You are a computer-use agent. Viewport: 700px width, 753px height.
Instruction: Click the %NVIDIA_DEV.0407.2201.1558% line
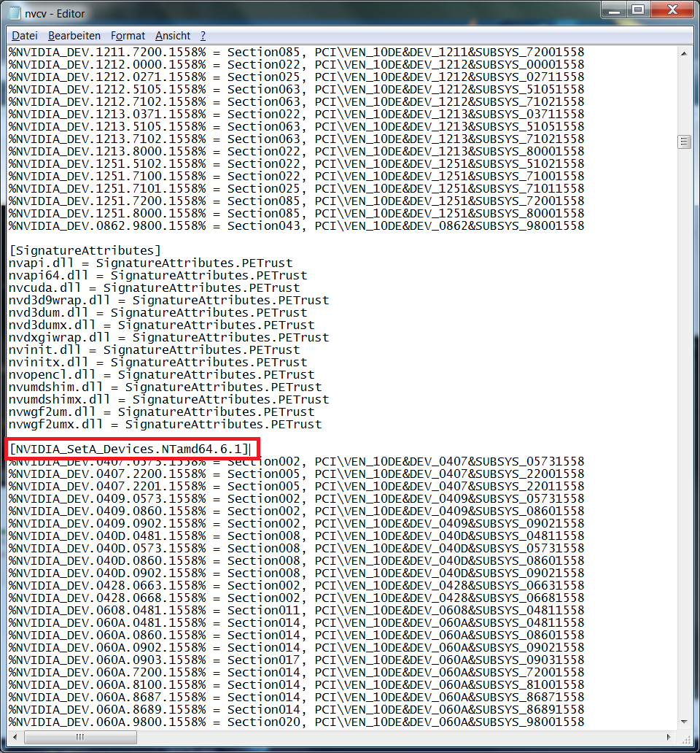(297, 487)
